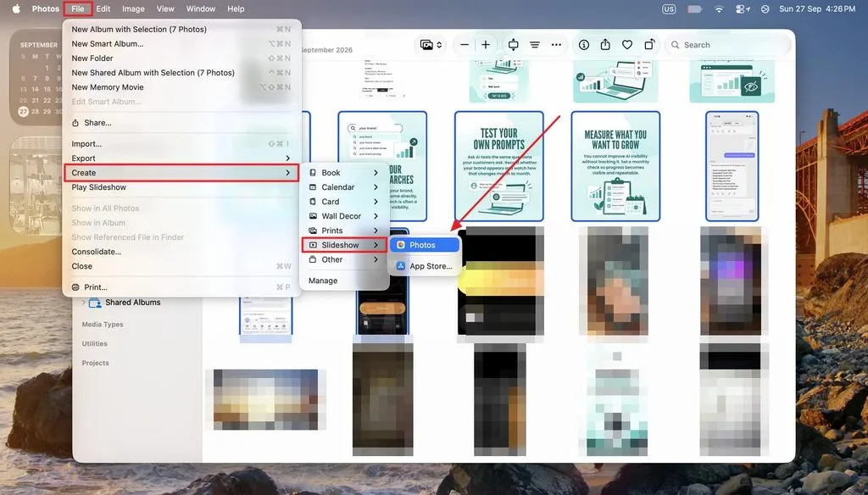
Task: Choose Play Slideshow
Action: [x=181, y=187]
